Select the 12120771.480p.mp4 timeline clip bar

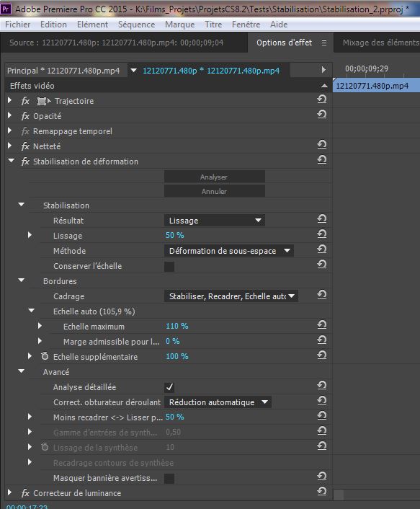coord(376,86)
